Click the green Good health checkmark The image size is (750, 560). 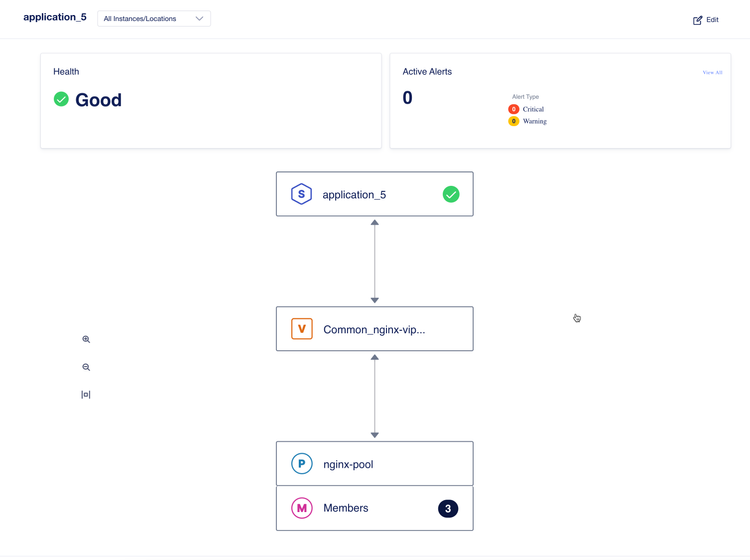coord(61,99)
